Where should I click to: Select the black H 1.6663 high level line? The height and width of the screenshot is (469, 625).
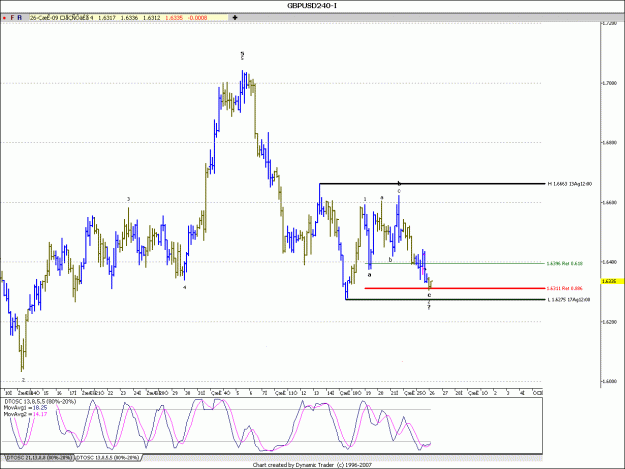[432, 184]
